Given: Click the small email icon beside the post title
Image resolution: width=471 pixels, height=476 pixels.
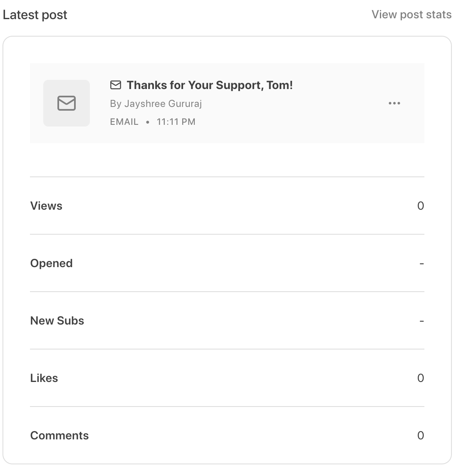Looking at the screenshot, I should point(115,85).
